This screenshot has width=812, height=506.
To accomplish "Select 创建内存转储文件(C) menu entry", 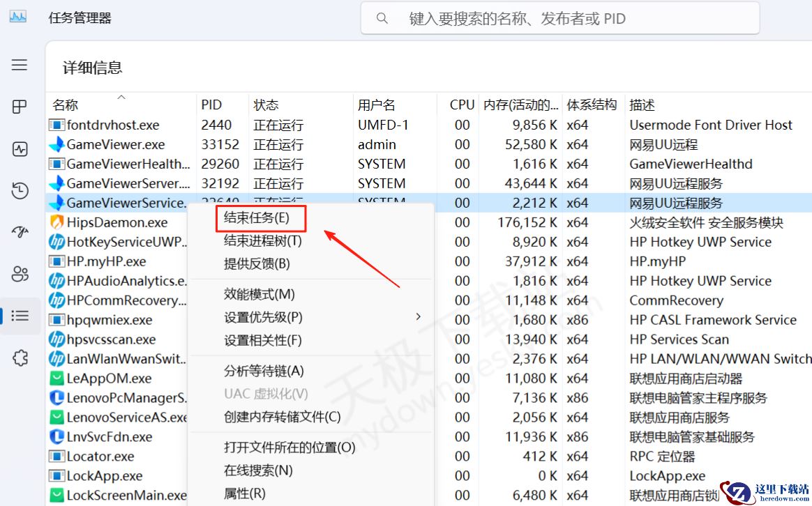I will click(283, 417).
